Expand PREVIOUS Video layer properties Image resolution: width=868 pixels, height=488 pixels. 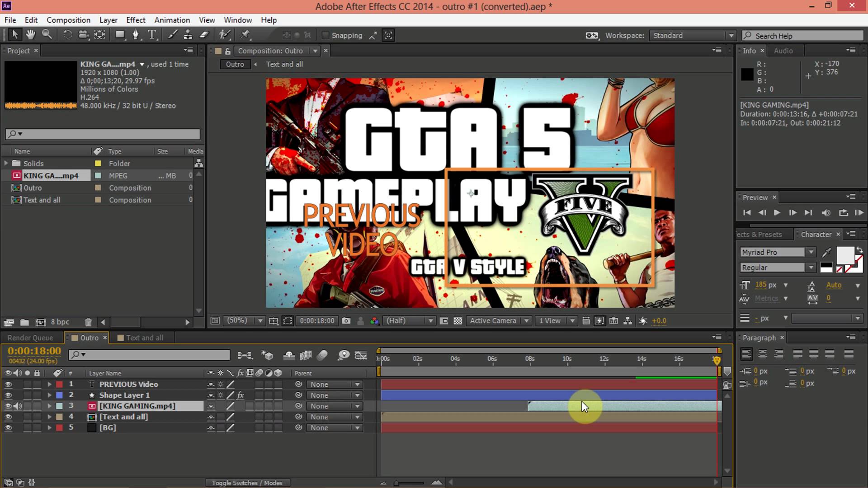[x=49, y=385]
